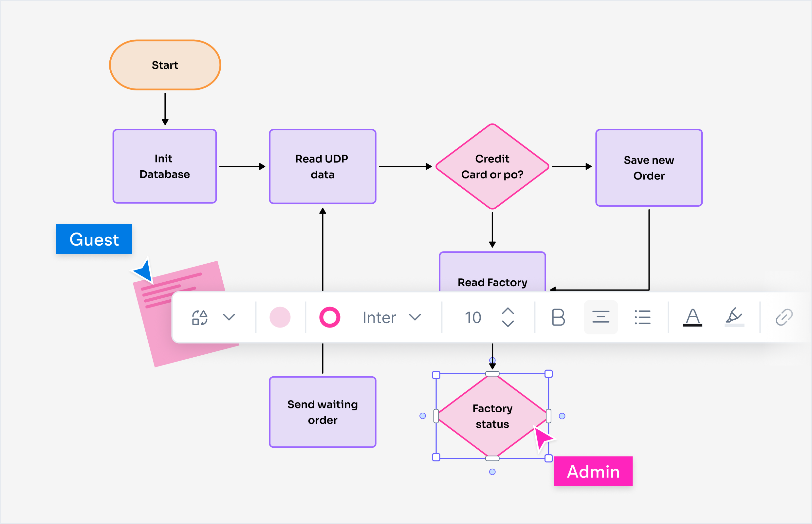Open the Inter font family dropdown
The height and width of the screenshot is (524, 812).
pos(392,317)
